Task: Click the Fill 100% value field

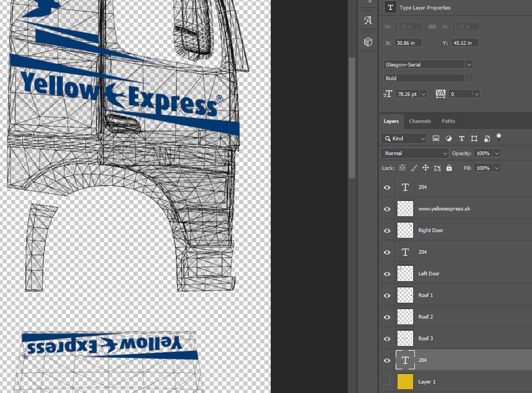Action: pos(483,168)
